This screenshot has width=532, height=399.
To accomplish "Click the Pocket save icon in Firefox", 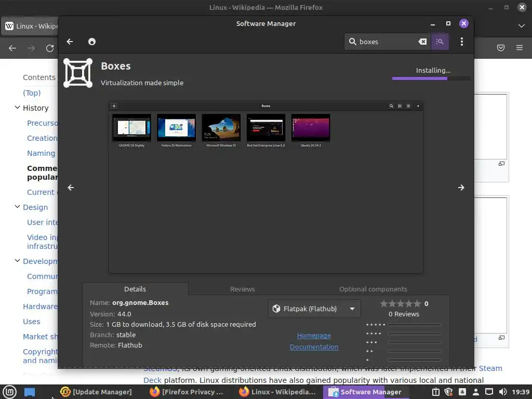I will [x=501, y=47].
